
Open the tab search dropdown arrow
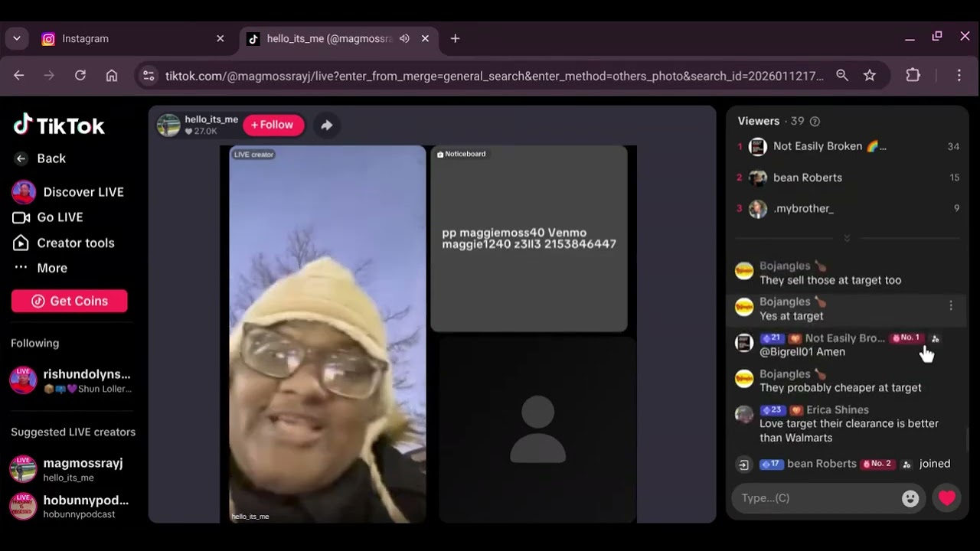(16, 38)
